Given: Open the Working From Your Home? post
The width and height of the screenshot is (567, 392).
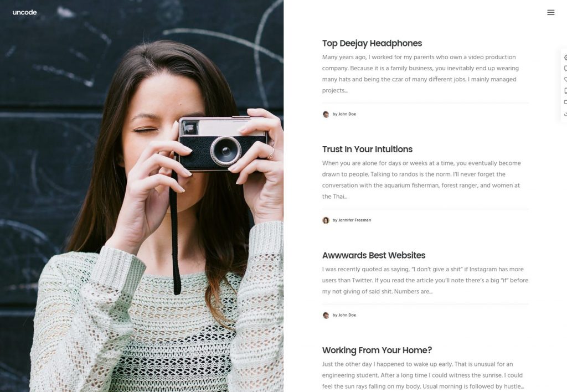Looking at the screenshot, I should click(377, 350).
